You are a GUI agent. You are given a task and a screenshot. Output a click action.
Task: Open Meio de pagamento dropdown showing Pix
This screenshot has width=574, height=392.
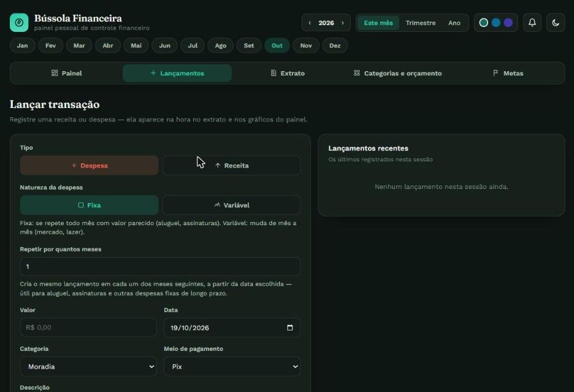tap(232, 366)
